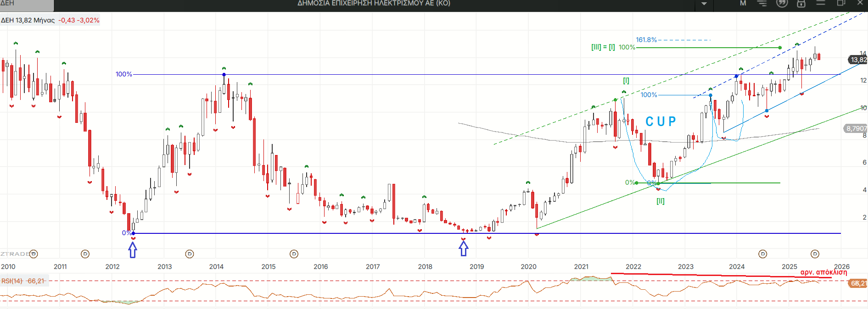The image size is (868, 309).
Task: Click the -0,43 -3,02% change value
Action: coord(78,20)
